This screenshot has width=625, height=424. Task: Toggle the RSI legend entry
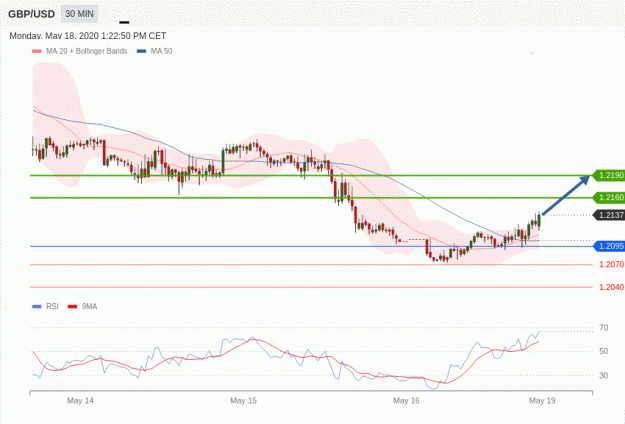coord(45,306)
